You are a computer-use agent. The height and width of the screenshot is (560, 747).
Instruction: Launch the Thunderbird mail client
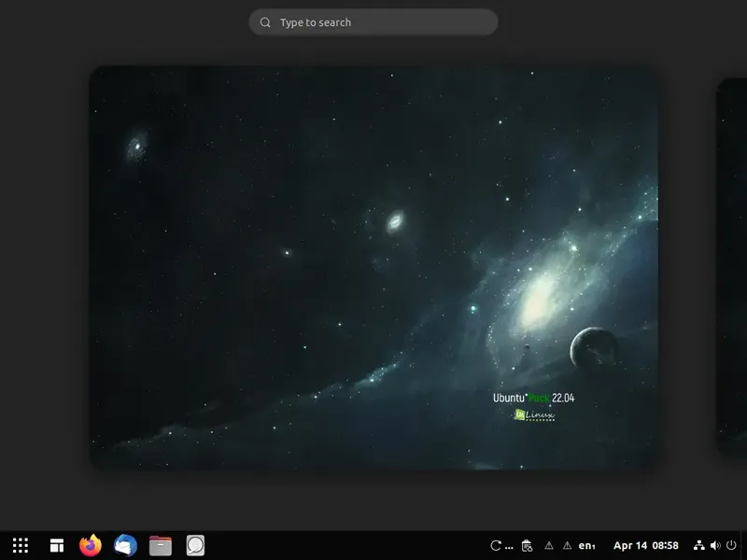click(125, 545)
